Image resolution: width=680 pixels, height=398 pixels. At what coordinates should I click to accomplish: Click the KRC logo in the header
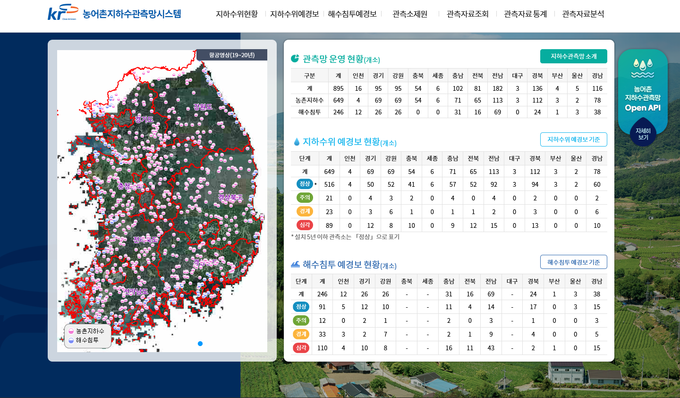pos(63,13)
